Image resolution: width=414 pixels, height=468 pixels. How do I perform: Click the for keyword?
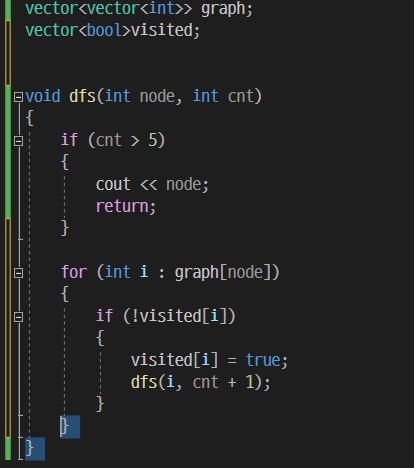pos(74,272)
